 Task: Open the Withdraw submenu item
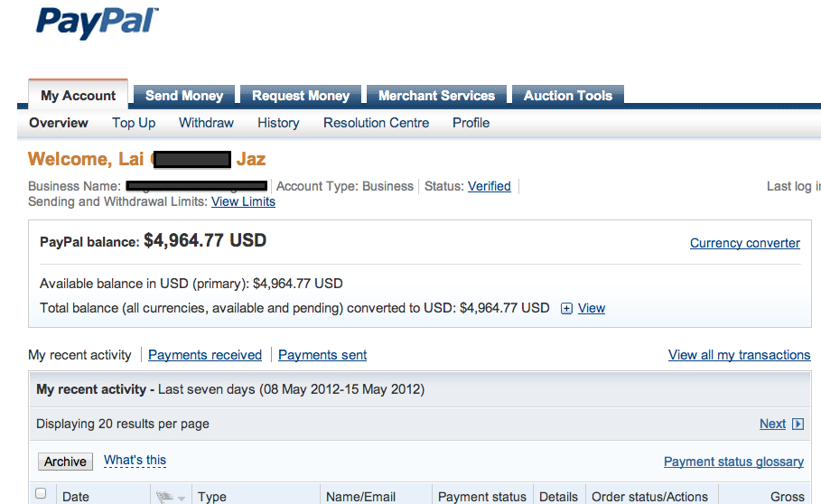point(206,123)
